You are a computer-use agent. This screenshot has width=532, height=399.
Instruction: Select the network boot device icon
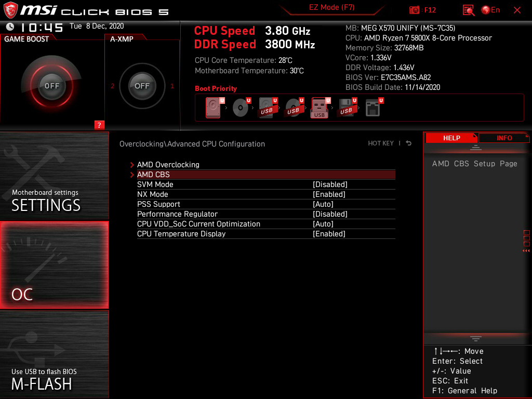click(x=374, y=108)
